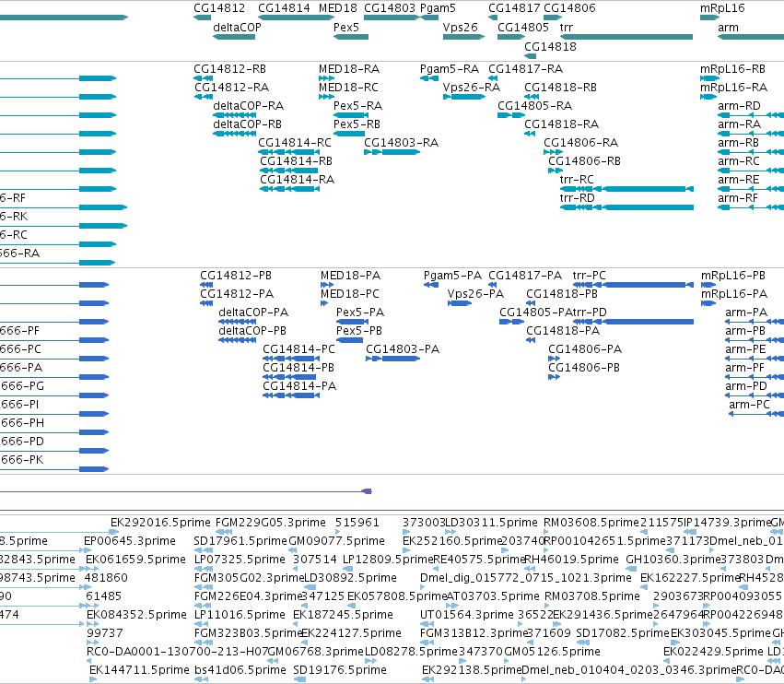The width and height of the screenshot is (784, 684).
Task: Select the CG14812-PB protein label
Action: click(x=236, y=276)
